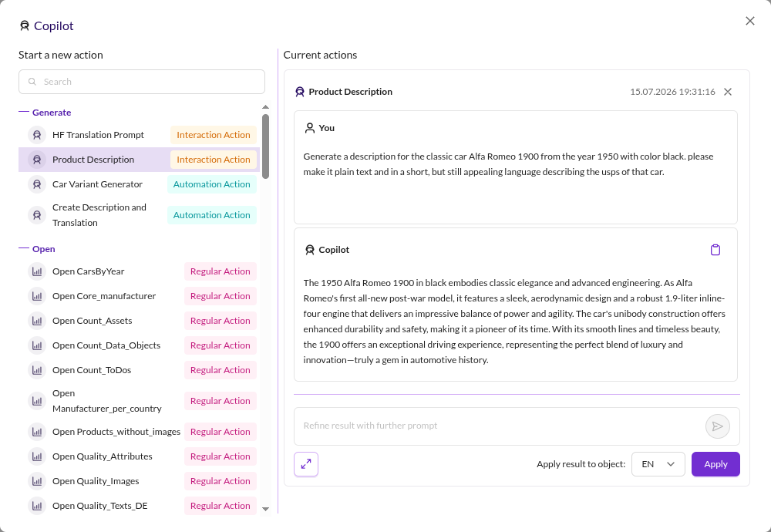Click the Open Count_Assets chart icon
This screenshot has width=771, height=532.
[37, 321]
